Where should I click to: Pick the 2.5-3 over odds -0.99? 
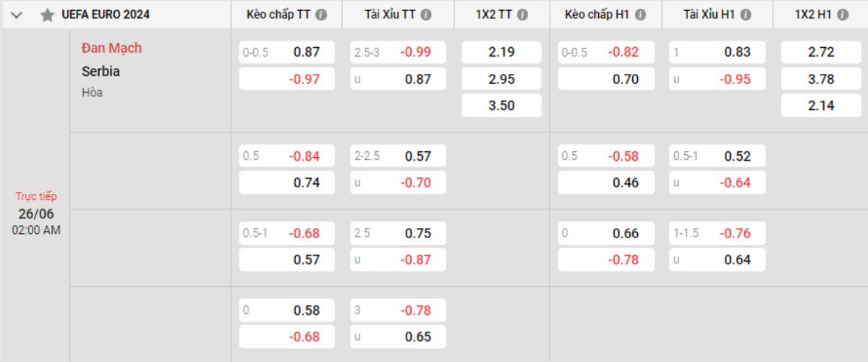coord(399,52)
